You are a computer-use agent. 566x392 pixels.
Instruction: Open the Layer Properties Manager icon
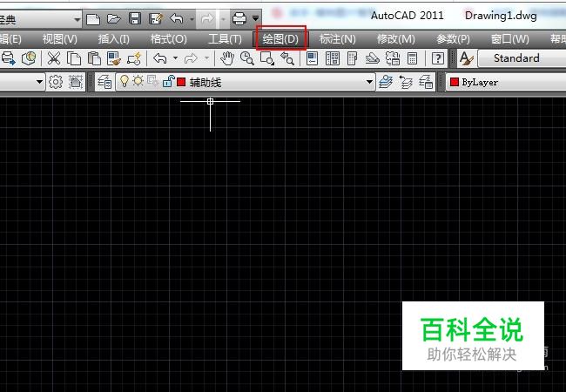104,82
